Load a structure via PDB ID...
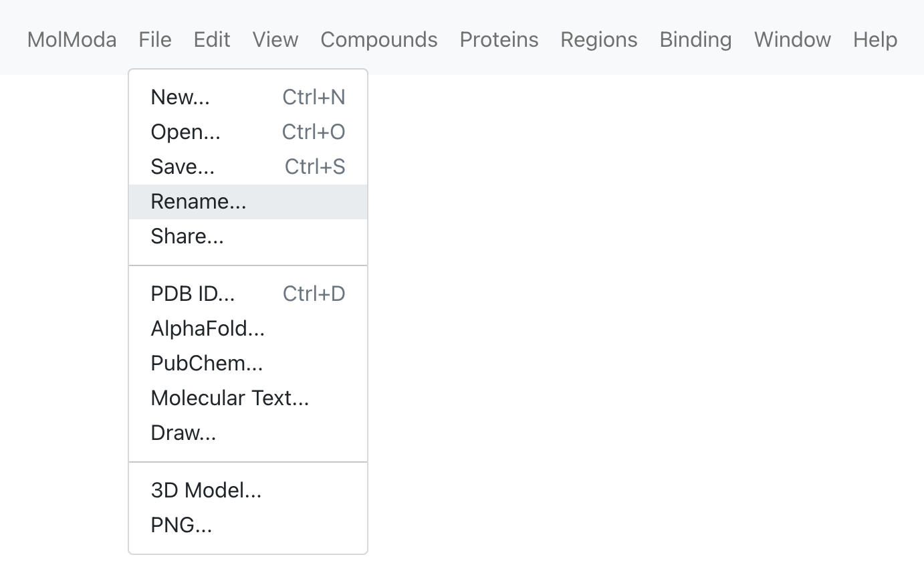 [248, 294]
